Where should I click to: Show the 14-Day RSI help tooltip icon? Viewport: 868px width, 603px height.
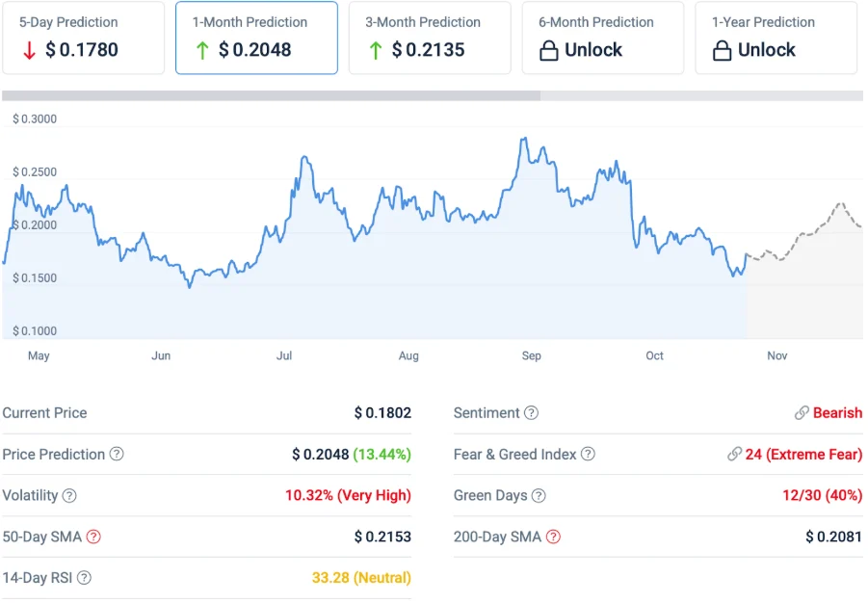[x=85, y=578]
